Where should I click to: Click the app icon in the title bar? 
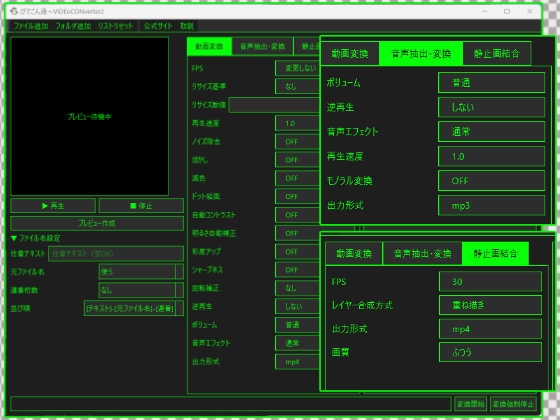point(14,11)
